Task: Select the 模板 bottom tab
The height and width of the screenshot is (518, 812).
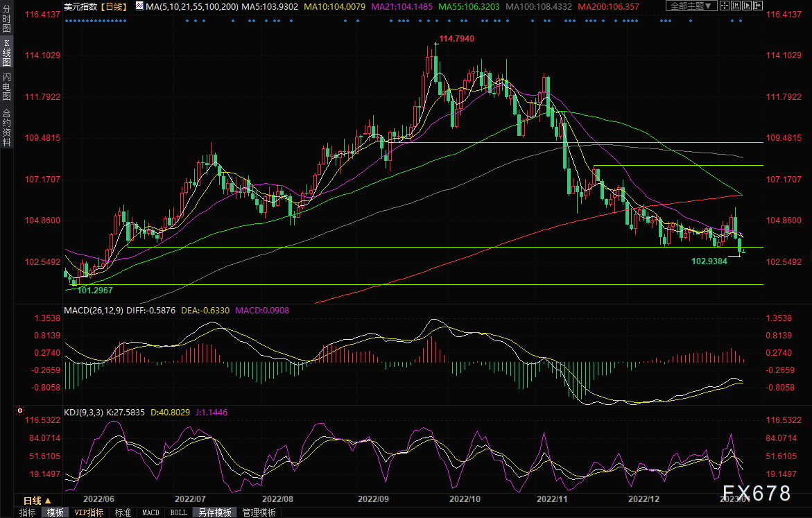Action: pyautogui.click(x=55, y=513)
